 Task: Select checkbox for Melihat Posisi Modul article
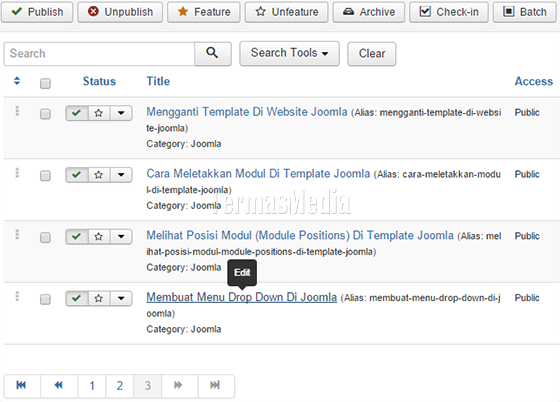click(45, 237)
